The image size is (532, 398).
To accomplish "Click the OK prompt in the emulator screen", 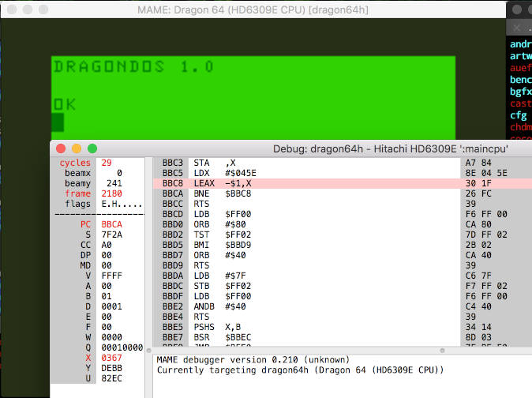I will [x=65, y=104].
